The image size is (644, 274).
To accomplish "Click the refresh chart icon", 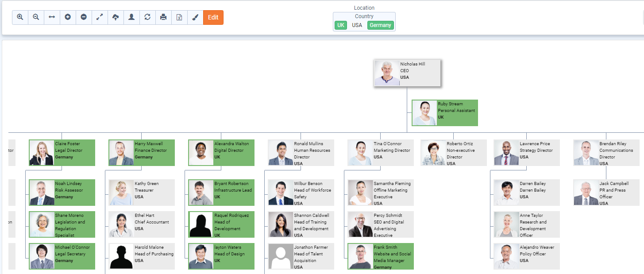I will coord(147,17).
